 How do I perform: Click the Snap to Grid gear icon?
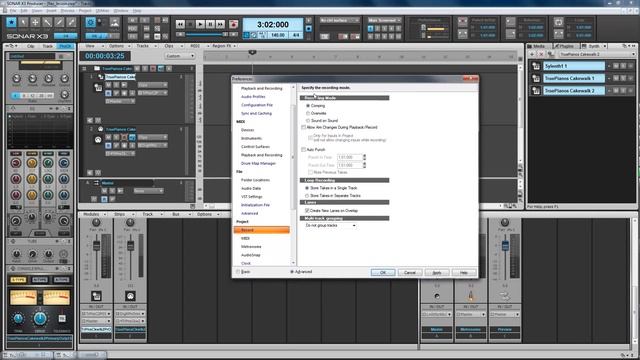pos(91,22)
